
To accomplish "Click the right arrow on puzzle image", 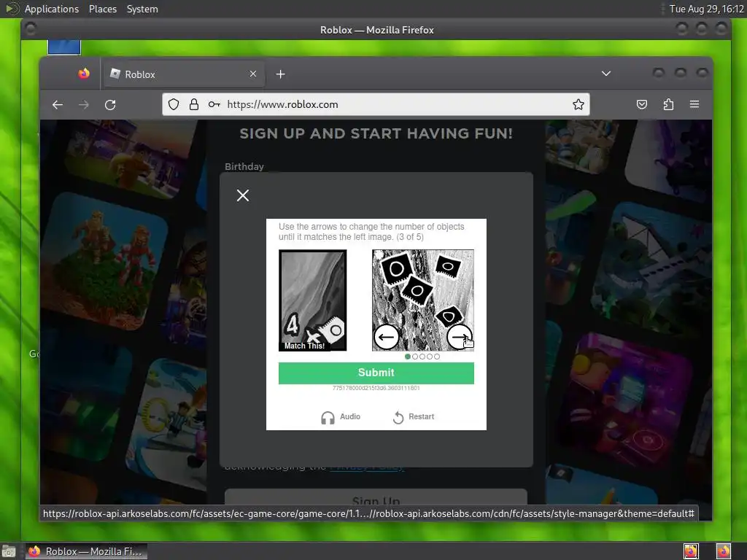I will click(460, 337).
